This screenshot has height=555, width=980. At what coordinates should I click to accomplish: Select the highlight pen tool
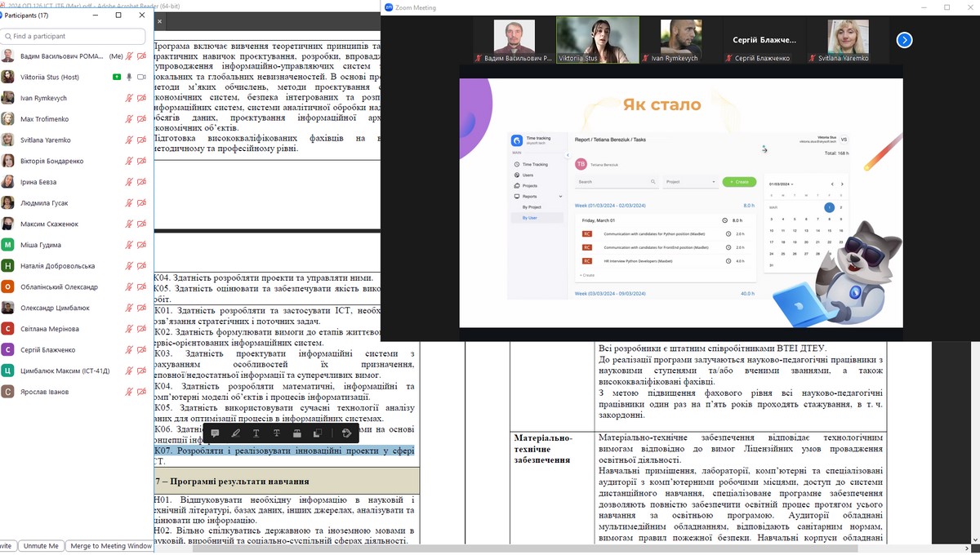pos(235,433)
